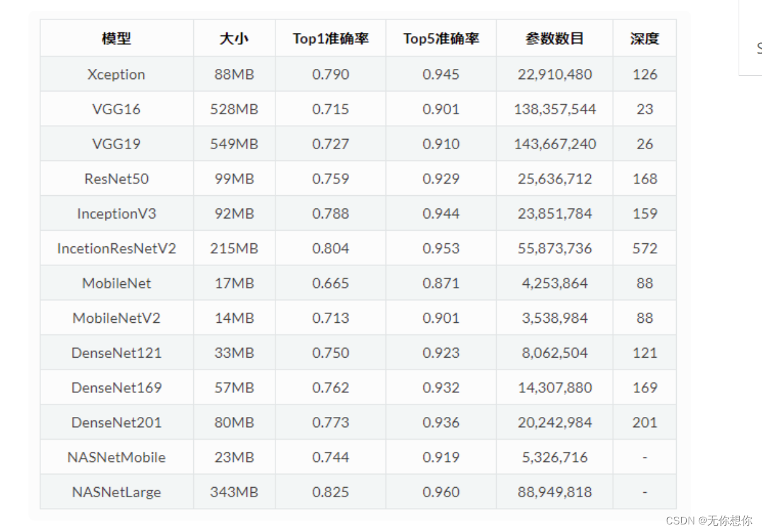Click the 参数数目 column header
Screen dimensions: 762x532
(x=555, y=39)
